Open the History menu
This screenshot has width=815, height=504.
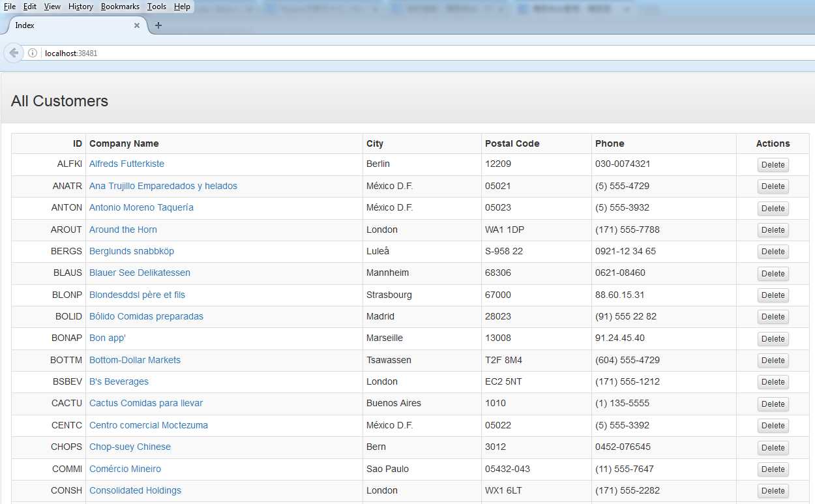pos(81,7)
